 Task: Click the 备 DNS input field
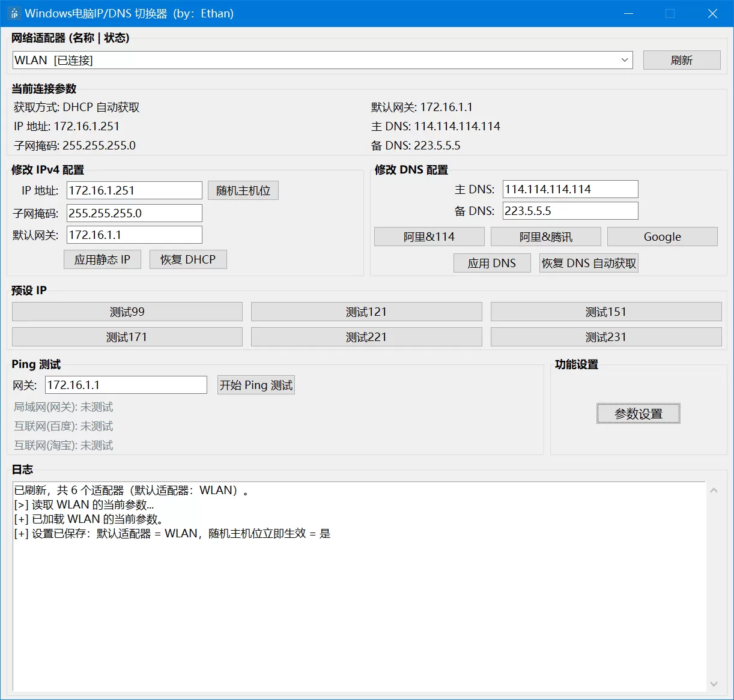pyautogui.click(x=571, y=211)
